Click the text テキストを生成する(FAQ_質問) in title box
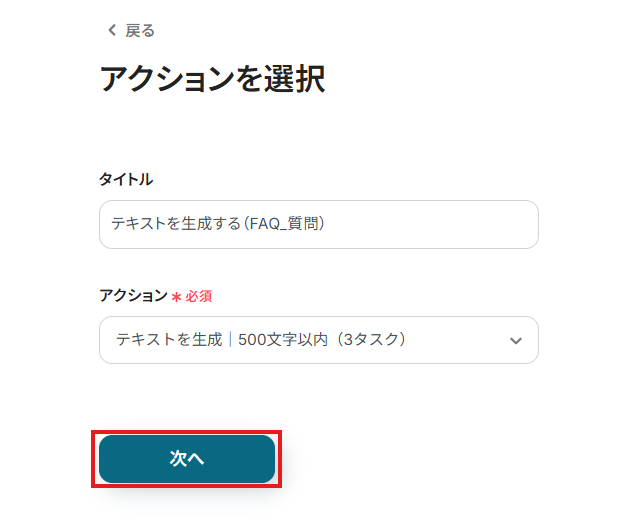 click(x=219, y=225)
